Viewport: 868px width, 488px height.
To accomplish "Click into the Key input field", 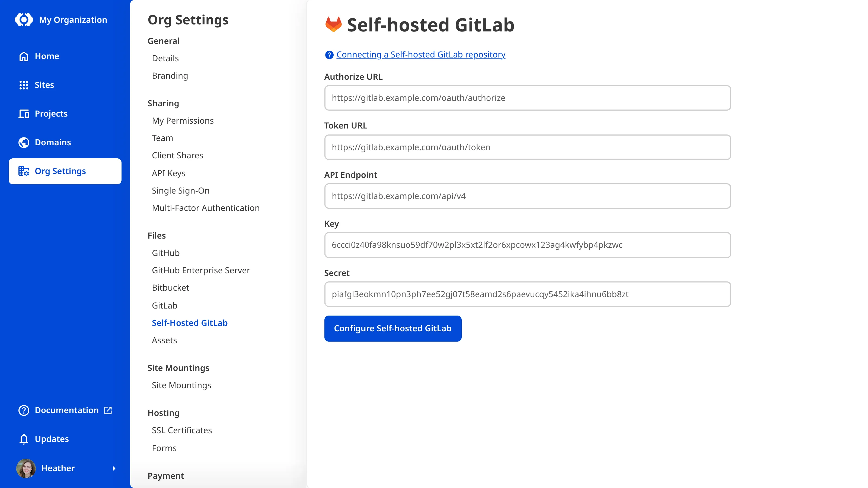I will tap(527, 245).
